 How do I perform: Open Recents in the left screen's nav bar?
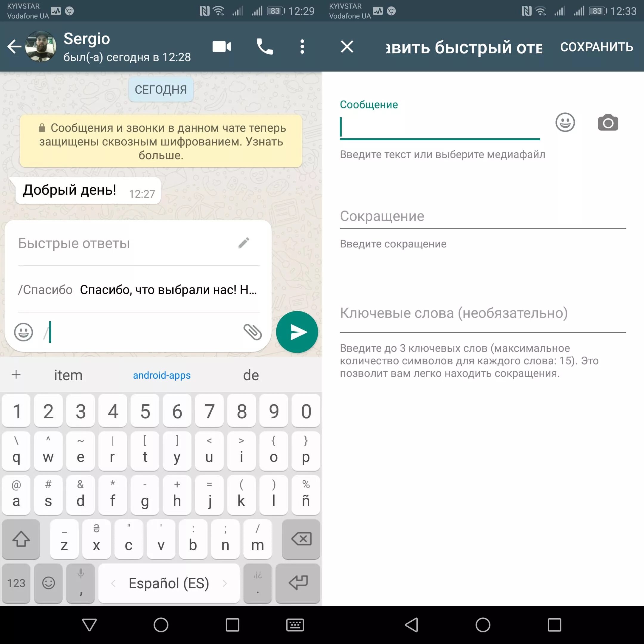click(232, 625)
